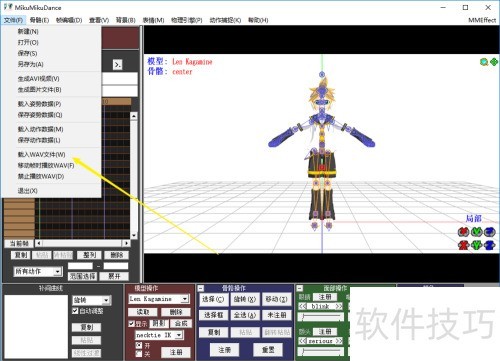Click timeline horizontal scrollbar left arrow
Screen dimensions: 500x361
coord(39,243)
